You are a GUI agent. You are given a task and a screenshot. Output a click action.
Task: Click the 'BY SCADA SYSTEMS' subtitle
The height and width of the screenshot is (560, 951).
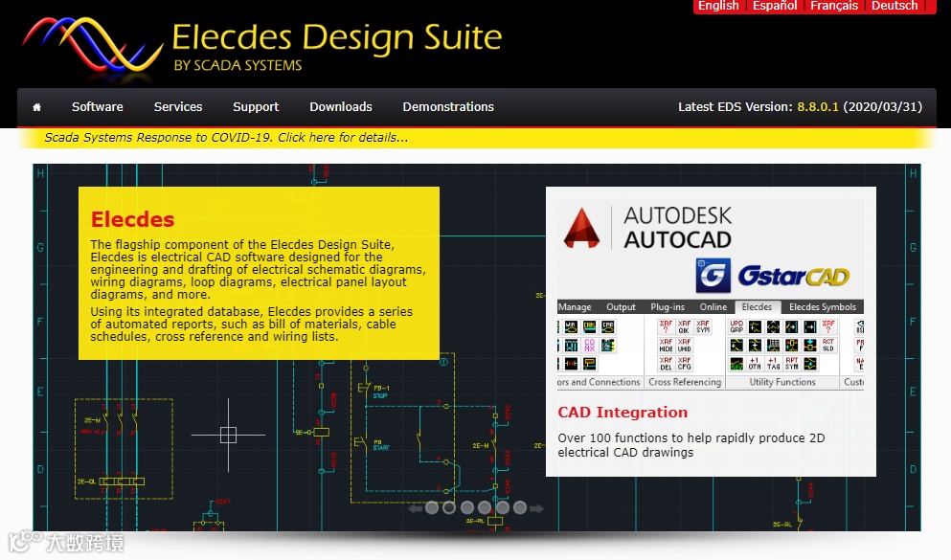pyautogui.click(x=238, y=65)
